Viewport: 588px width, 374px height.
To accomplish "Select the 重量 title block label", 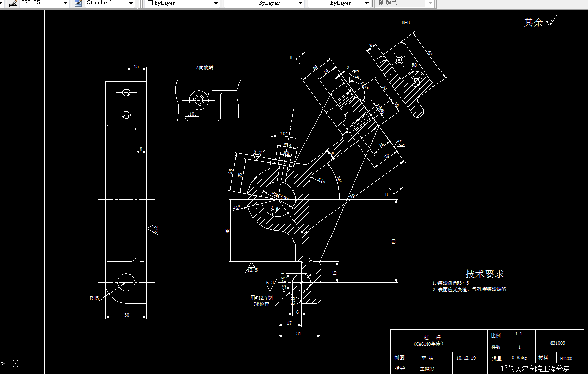I will pos(496,358).
